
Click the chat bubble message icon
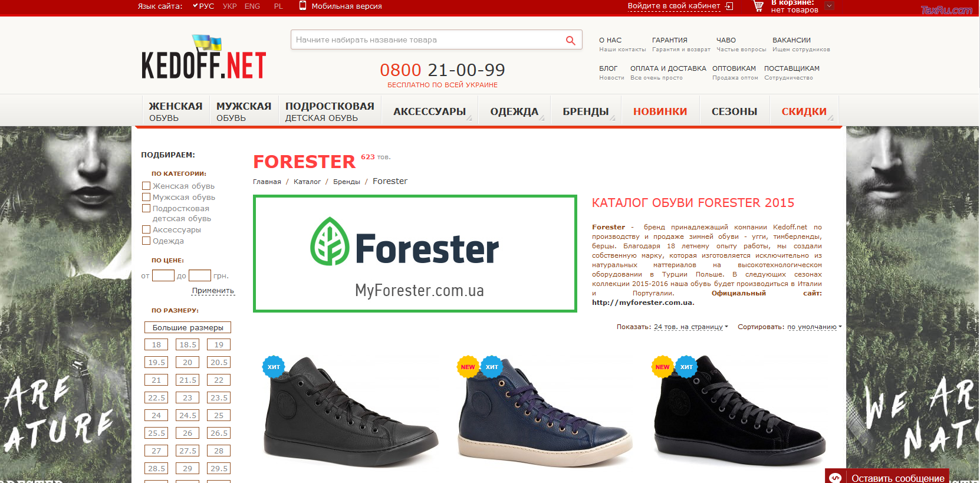836,478
